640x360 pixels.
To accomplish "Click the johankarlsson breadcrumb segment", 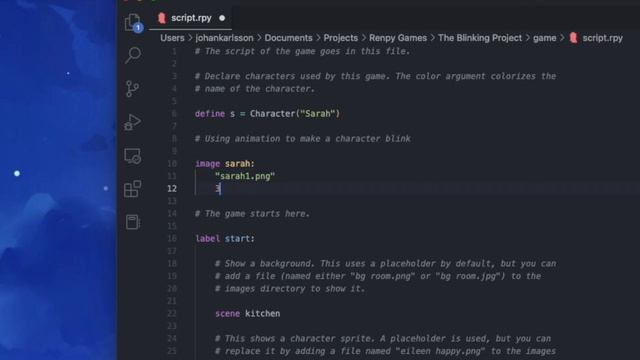I will point(224,38).
